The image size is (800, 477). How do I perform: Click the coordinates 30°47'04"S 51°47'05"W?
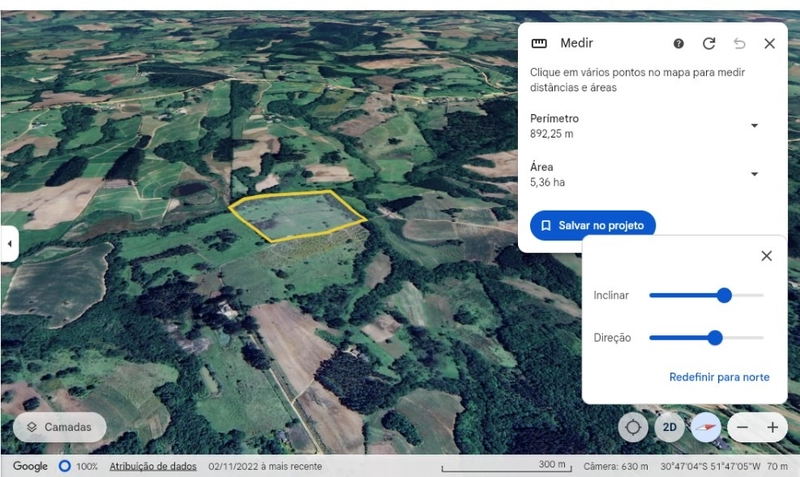pos(710,466)
